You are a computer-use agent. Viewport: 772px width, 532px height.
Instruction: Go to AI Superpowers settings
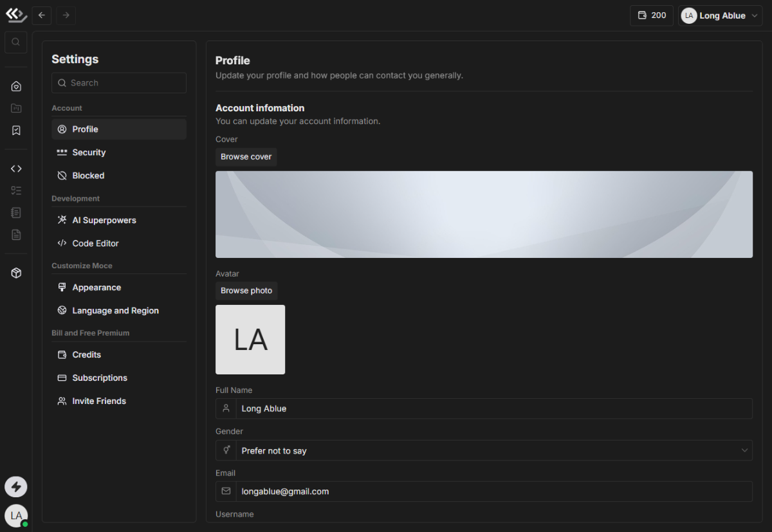point(104,220)
